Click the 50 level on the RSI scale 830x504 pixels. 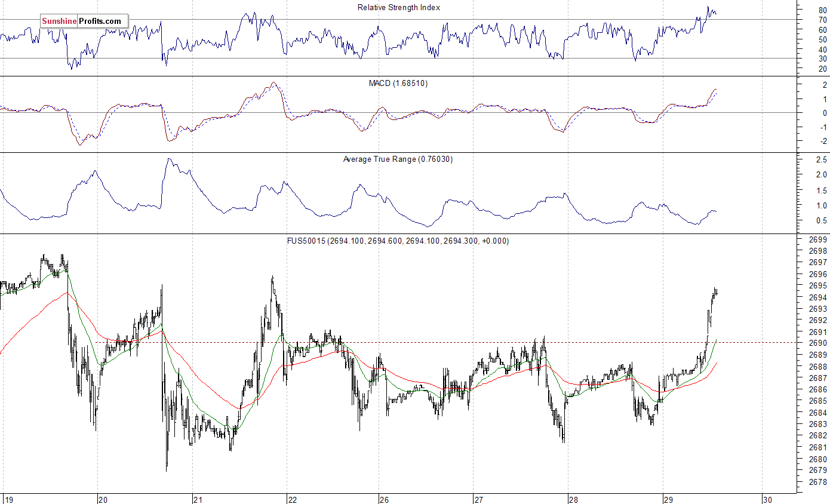822,39
